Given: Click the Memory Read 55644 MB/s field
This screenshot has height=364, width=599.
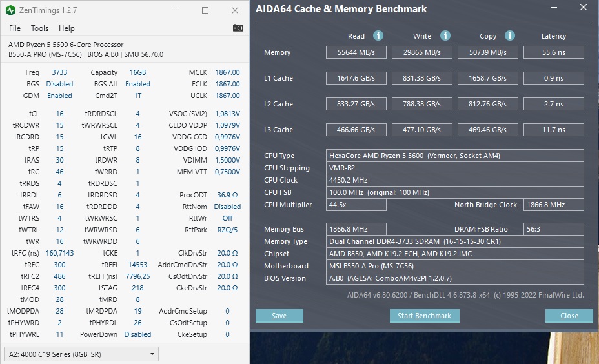Looking at the screenshot, I should pyautogui.click(x=357, y=52).
